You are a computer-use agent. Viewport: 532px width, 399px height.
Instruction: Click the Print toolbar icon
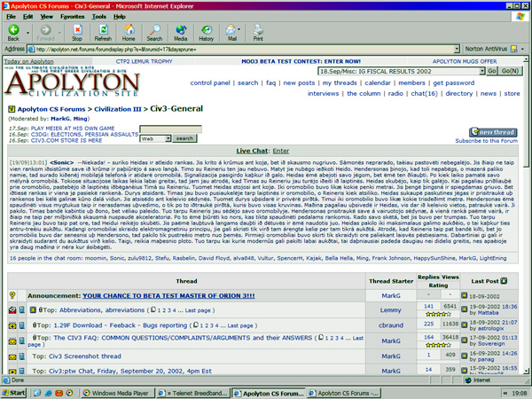pos(258,32)
